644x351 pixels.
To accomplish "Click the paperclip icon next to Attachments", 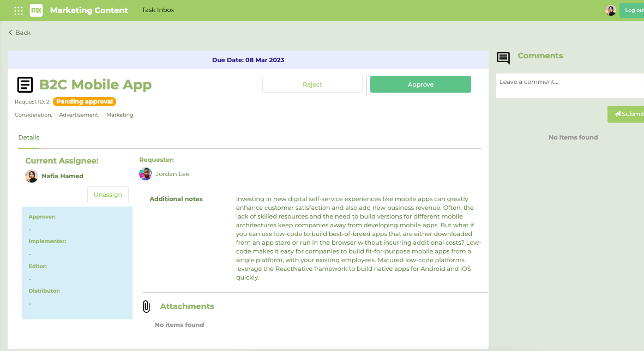I will (146, 306).
